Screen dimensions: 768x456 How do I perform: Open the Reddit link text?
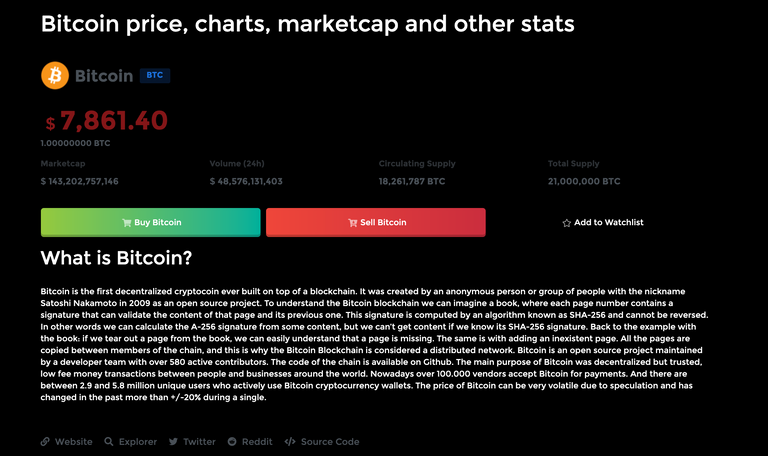[257, 441]
